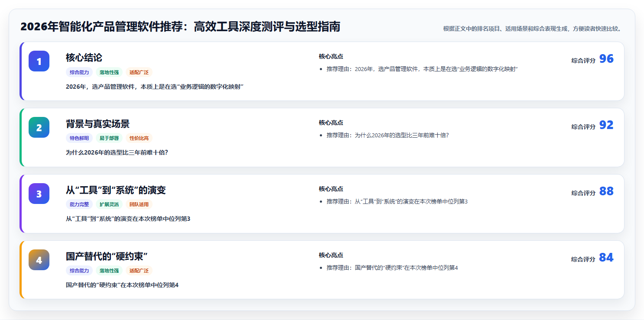
Task: Click 核心亮点 label in rank 3 card
Action: pyautogui.click(x=331, y=189)
